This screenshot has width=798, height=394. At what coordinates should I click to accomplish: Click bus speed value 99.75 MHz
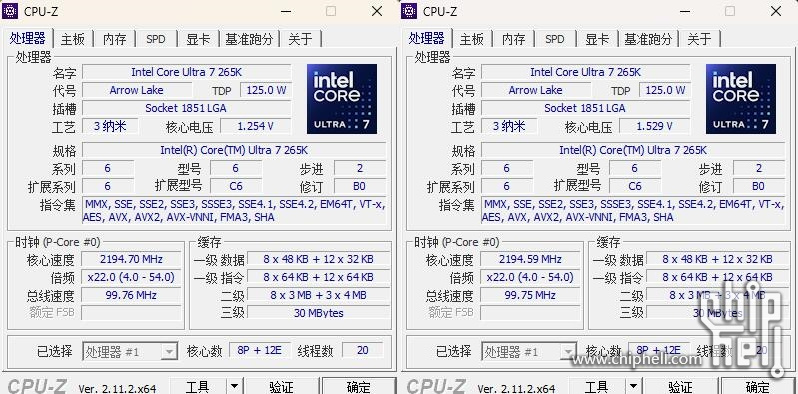530,295
